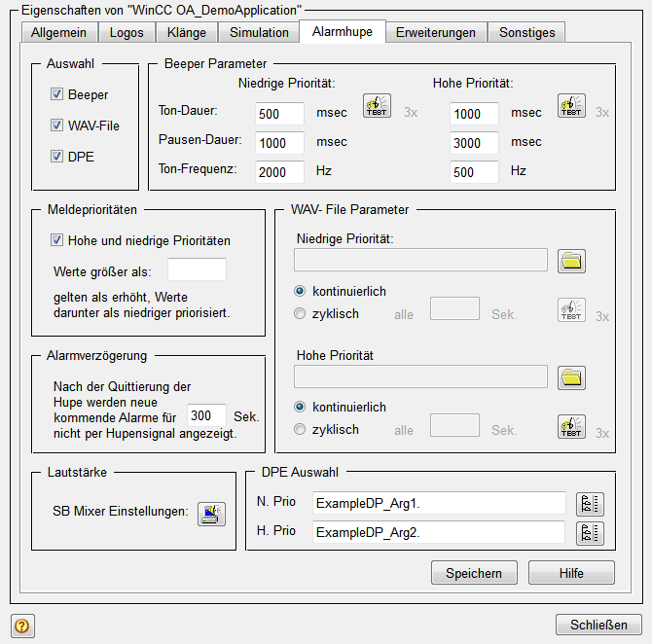The width and height of the screenshot is (652, 644).
Task: Test the high priority WAV file
Action: [x=571, y=426]
